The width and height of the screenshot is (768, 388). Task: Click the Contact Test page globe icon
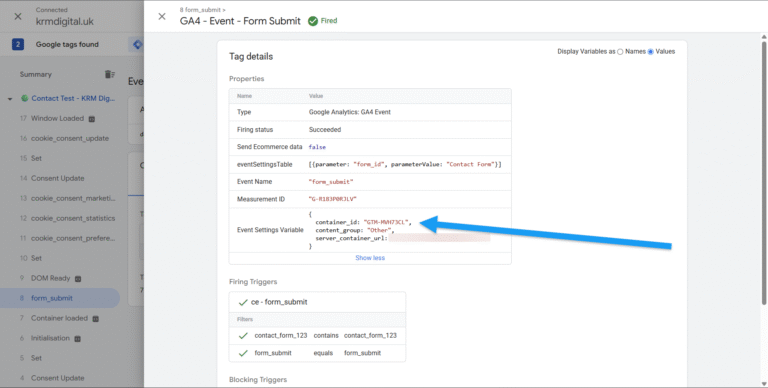click(x=24, y=98)
